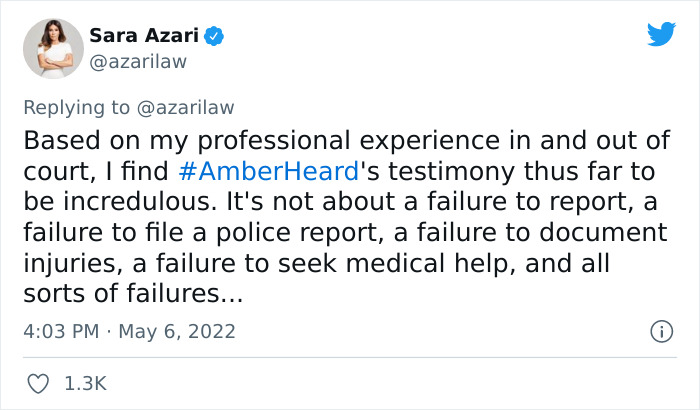Open the #AmberHeard hashtag
700x410 pixels.
point(268,170)
